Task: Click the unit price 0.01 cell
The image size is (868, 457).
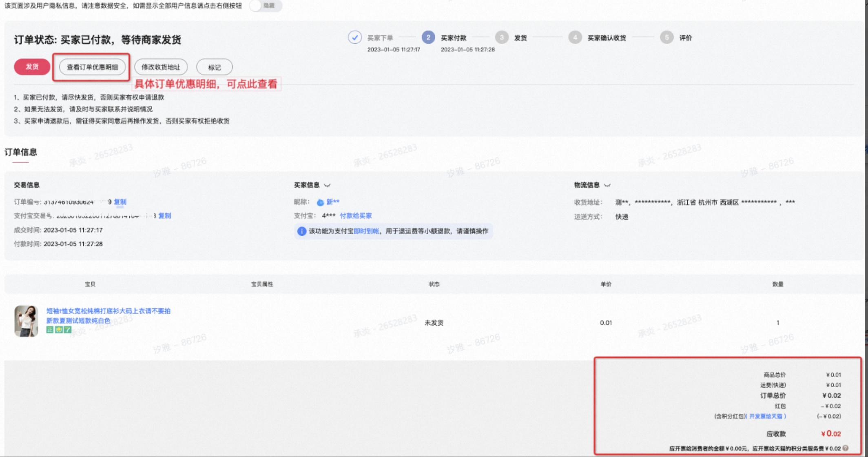Action: [606, 323]
